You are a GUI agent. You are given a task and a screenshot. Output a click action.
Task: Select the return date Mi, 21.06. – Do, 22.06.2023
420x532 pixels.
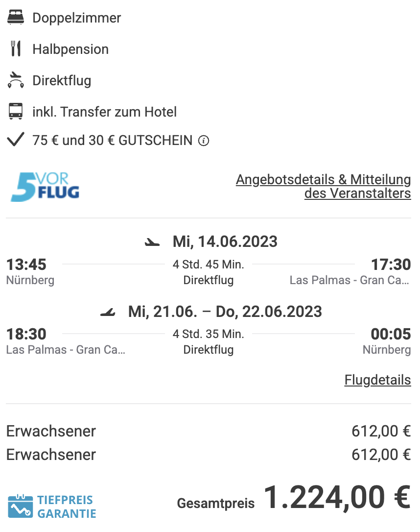[225, 312]
